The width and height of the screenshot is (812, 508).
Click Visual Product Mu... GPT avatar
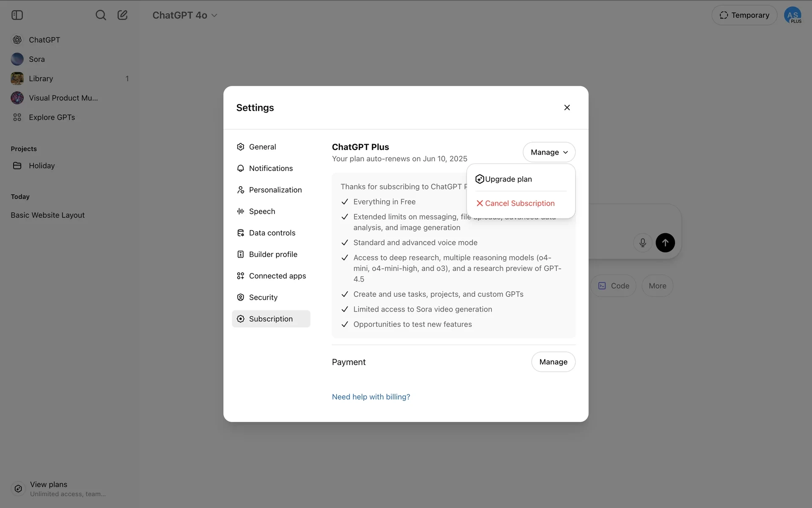[17, 98]
